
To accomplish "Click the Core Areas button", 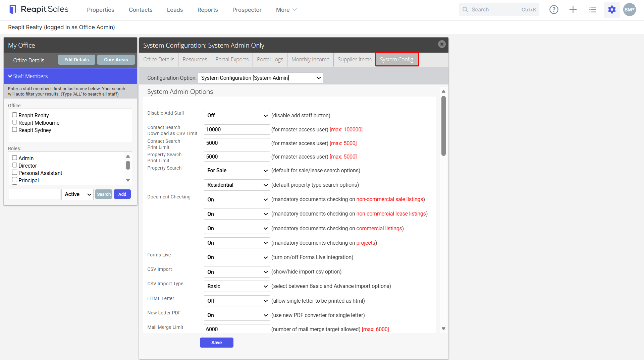I will pos(116,60).
